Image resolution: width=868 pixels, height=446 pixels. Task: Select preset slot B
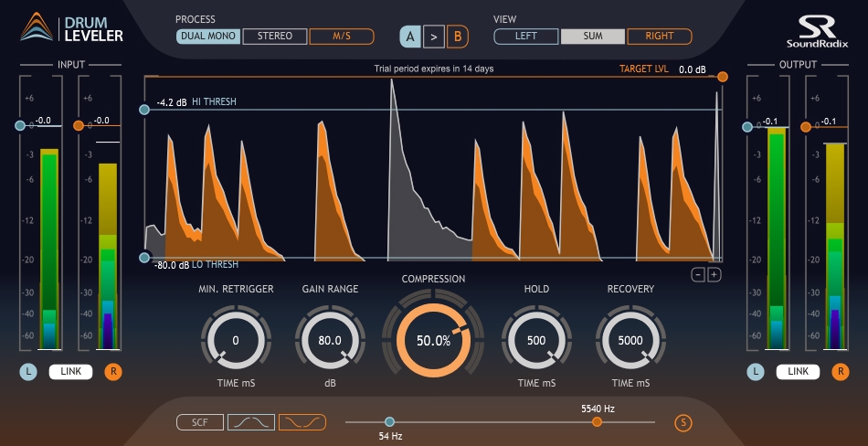(457, 37)
